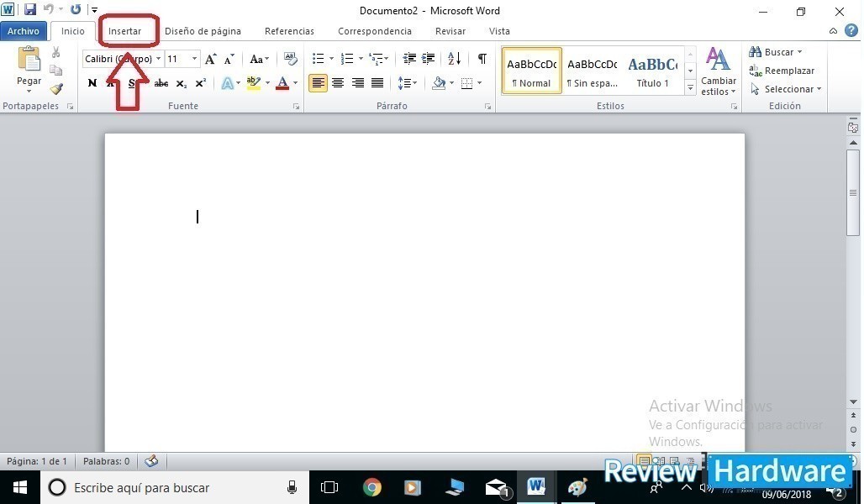This screenshot has height=504, width=864.
Task: Cut selection with the scissors icon
Action: click(x=55, y=52)
